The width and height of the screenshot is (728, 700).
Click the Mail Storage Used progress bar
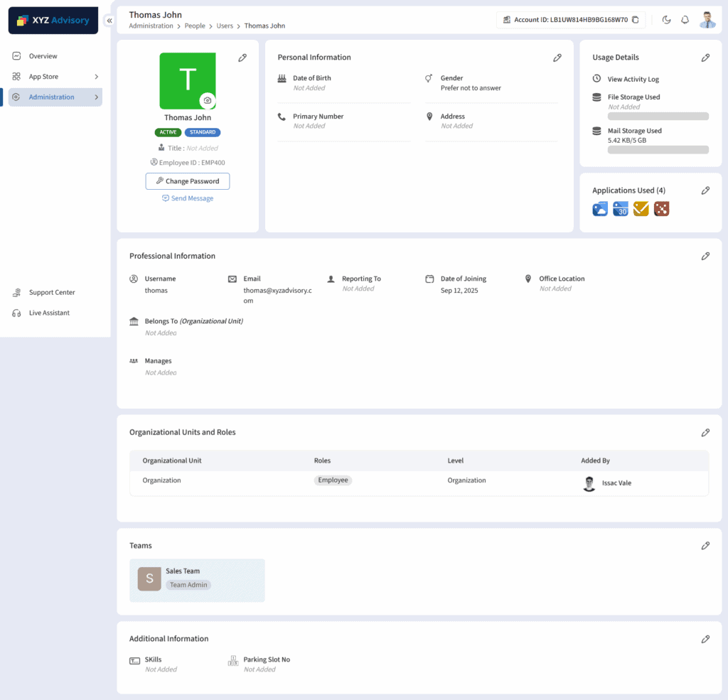[658, 150]
